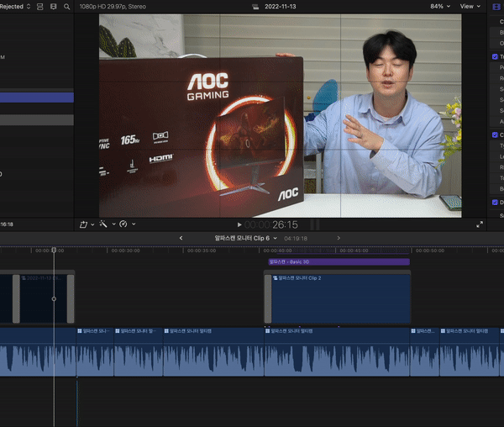Click the magic wand enhancements icon

pos(103,224)
